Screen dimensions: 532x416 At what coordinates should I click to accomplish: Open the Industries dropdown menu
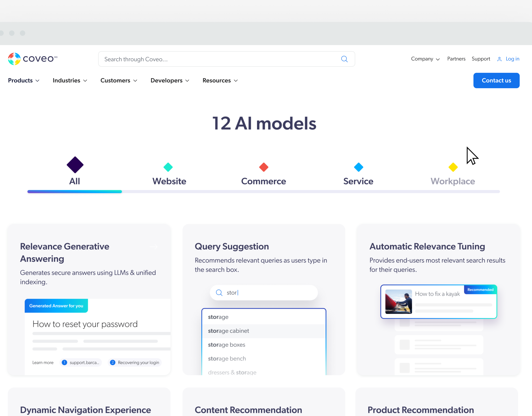(70, 80)
